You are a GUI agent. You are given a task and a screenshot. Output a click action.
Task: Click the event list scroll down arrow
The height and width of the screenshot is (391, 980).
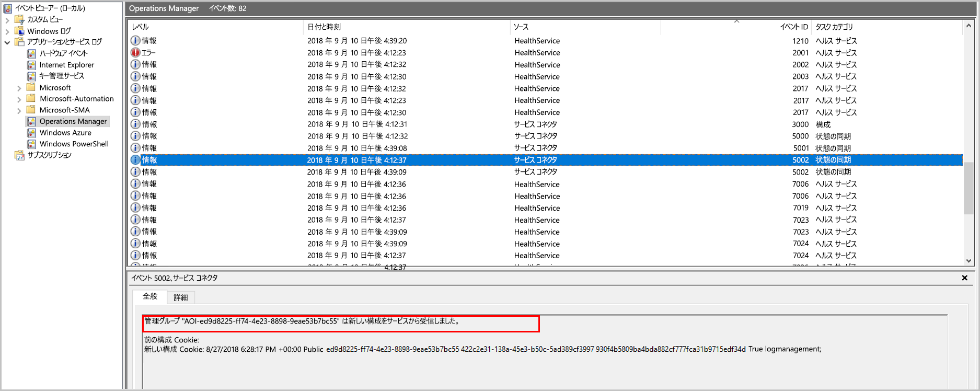tap(969, 260)
